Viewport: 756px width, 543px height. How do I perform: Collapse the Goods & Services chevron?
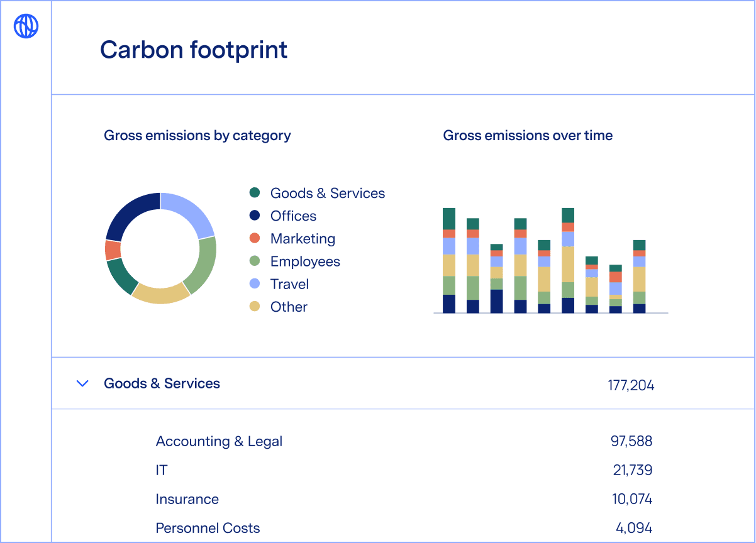tap(82, 383)
